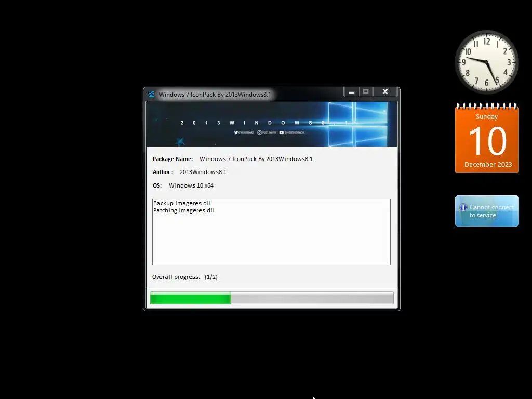Click the 'Package Name:' label
The width and height of the screenshot is (532, 399).
pyautogui.click(x=172, y=159)
